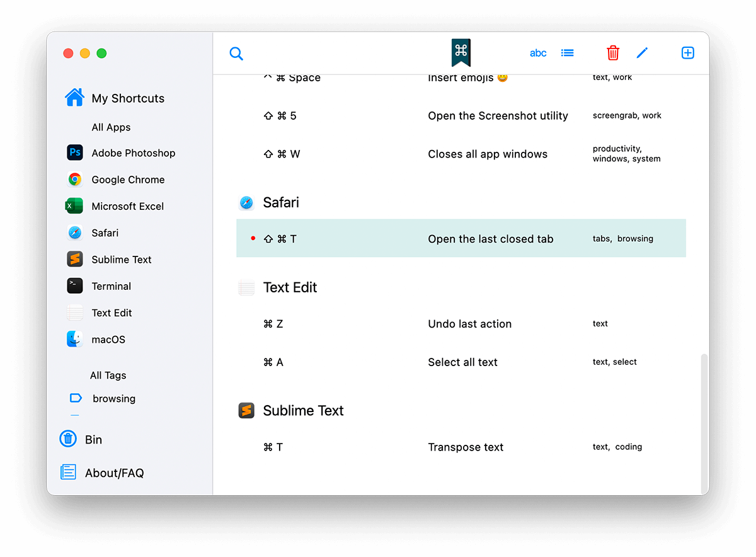
Task: Click the vertical scrollbar thumb
Action: [x=704, y=424]
